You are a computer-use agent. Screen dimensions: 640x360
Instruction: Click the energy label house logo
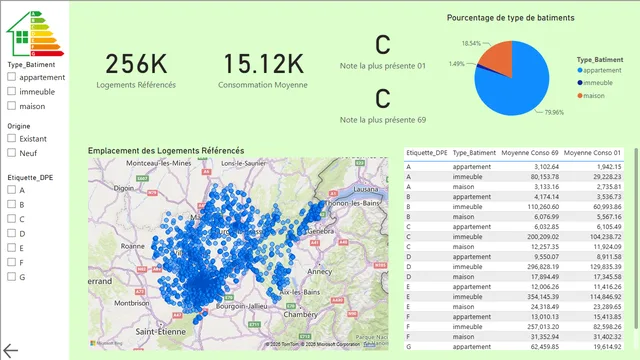click(x=35, y=34)
